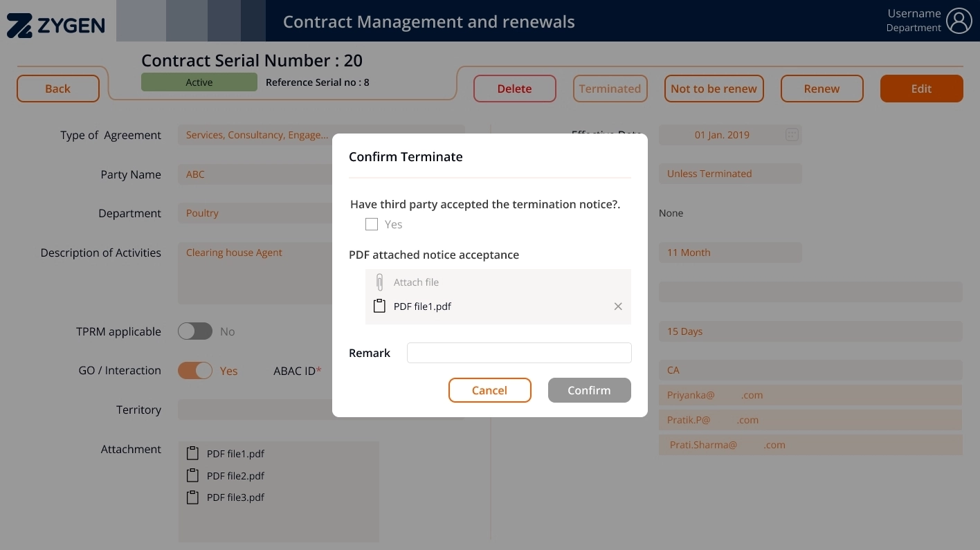
Task: Cancel the Confirm Terminate dialog
Action: [x=489, y=390]
